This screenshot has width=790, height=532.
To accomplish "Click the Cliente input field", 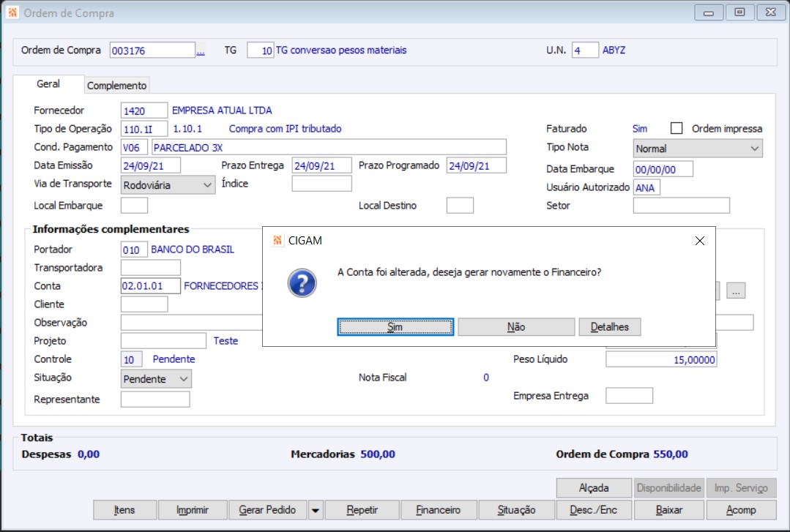I will coord(144,304).
